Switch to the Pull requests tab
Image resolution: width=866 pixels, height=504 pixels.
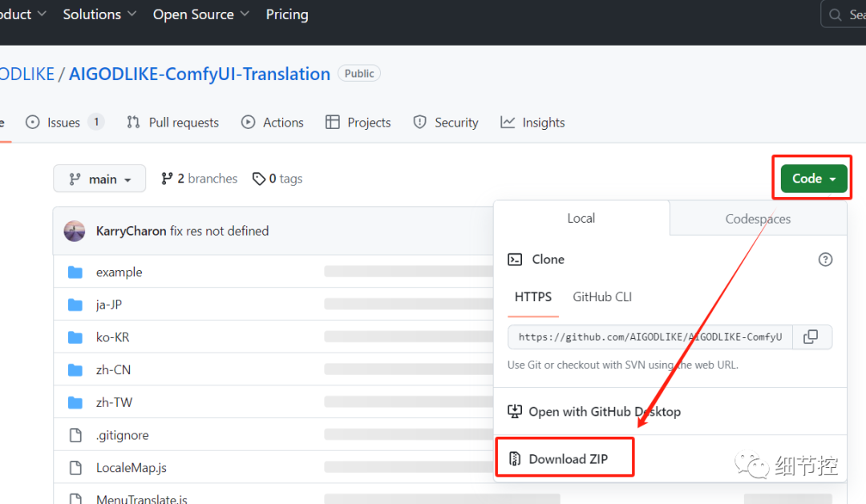click(x=172, y=123)
